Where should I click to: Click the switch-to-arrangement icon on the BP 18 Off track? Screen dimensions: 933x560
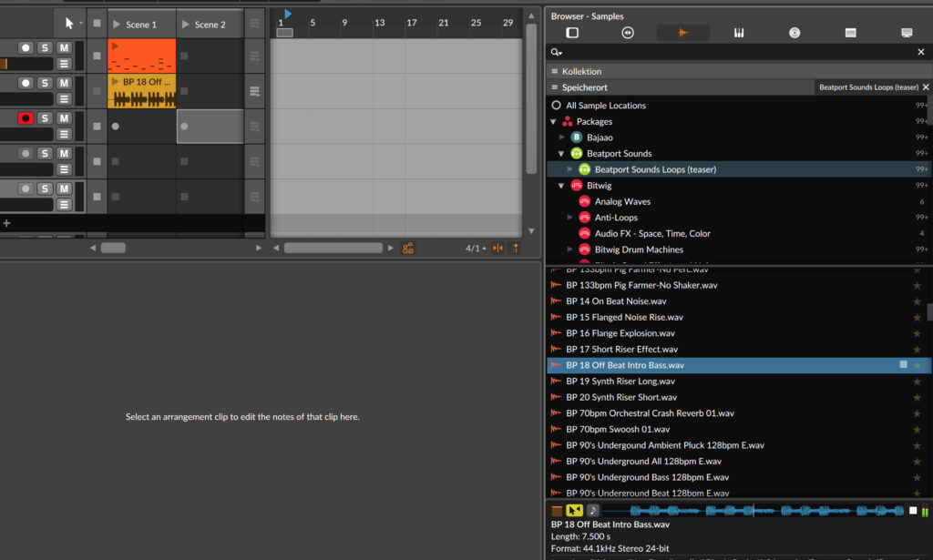[255, 92]
